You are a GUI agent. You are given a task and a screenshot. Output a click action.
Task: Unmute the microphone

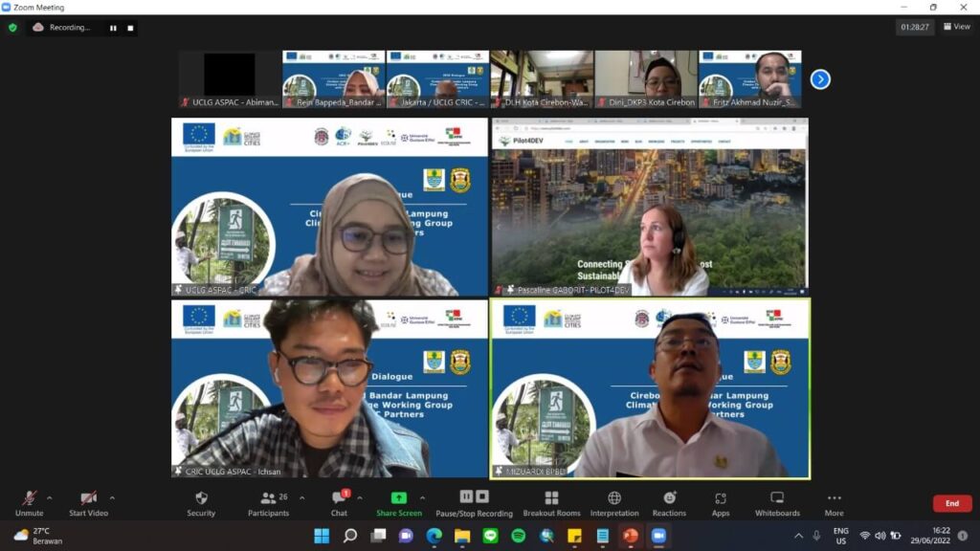29,503
